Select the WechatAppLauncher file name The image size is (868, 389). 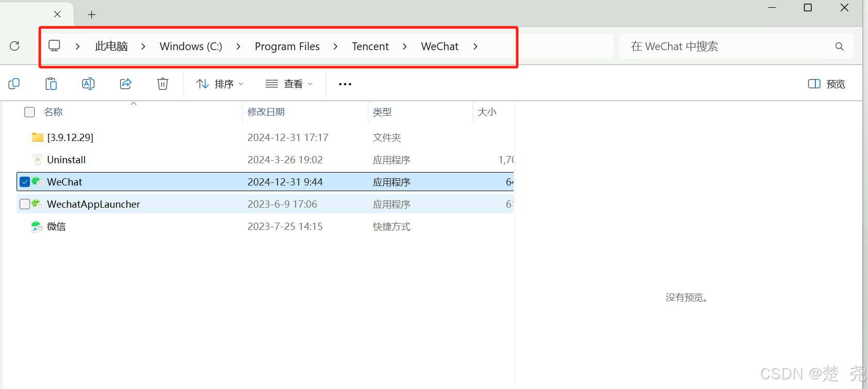(x=94, y=204)
